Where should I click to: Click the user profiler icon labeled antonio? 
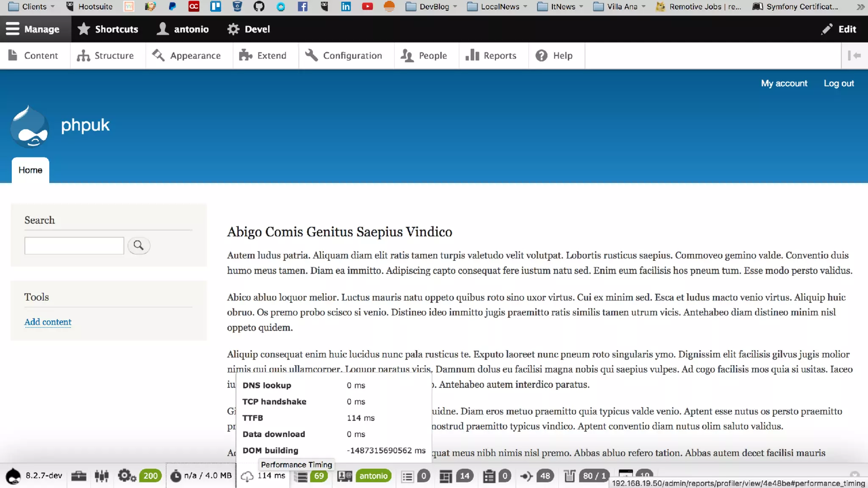(345, 476)
